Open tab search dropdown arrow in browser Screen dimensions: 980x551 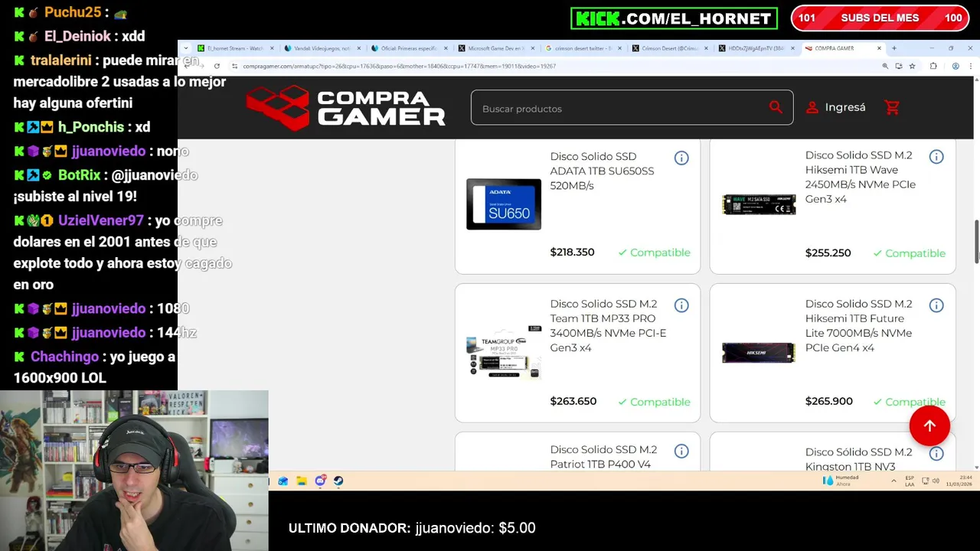(185, 48)
